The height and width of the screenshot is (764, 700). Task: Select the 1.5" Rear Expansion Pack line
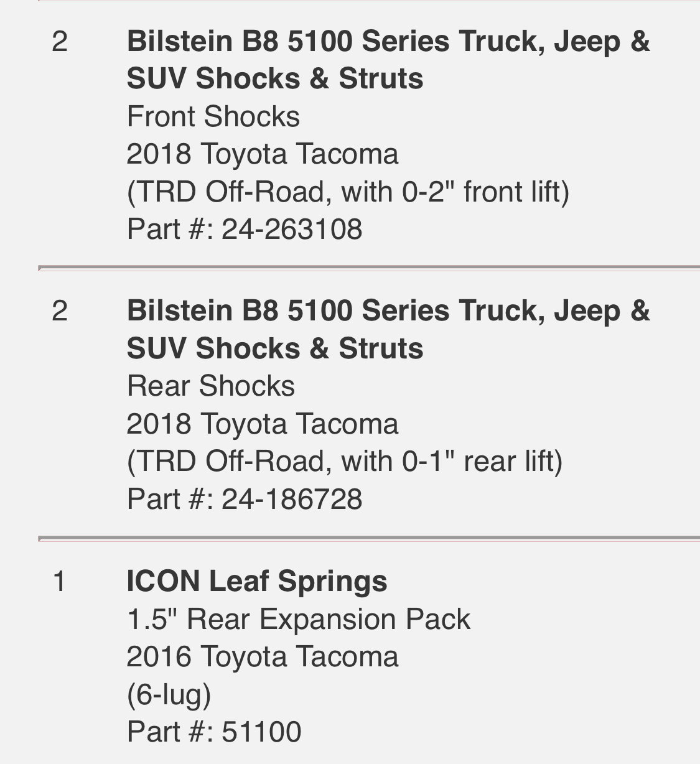pyautogui.click(x=299, y=619)
